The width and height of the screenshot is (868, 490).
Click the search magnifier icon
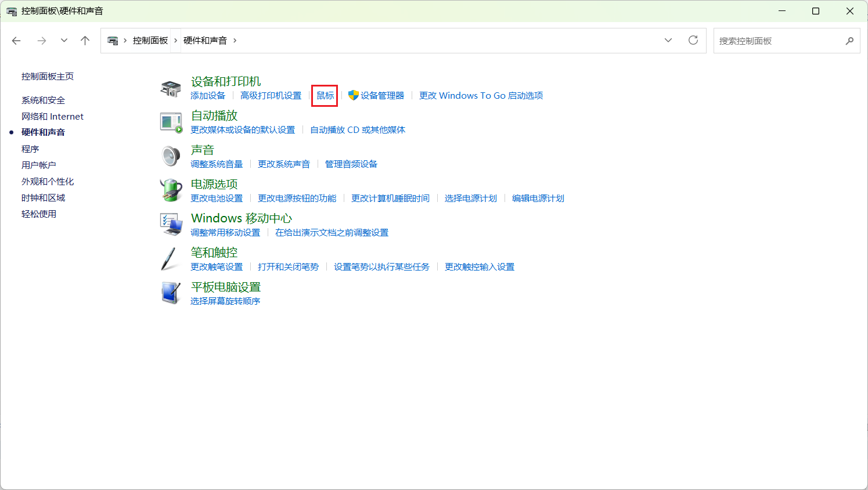click(x=849, y=41)
